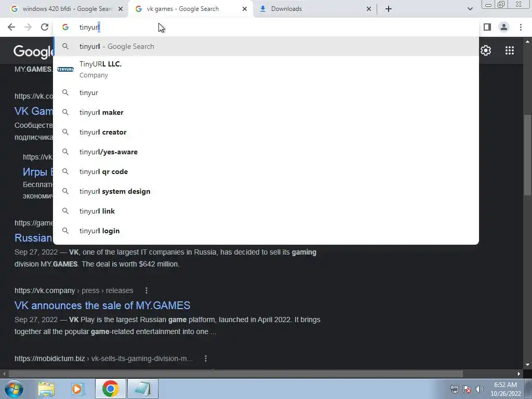Open Windows Explorer from taskbar
This screenshot has width=532, height=399.
(x=46, y=389)
